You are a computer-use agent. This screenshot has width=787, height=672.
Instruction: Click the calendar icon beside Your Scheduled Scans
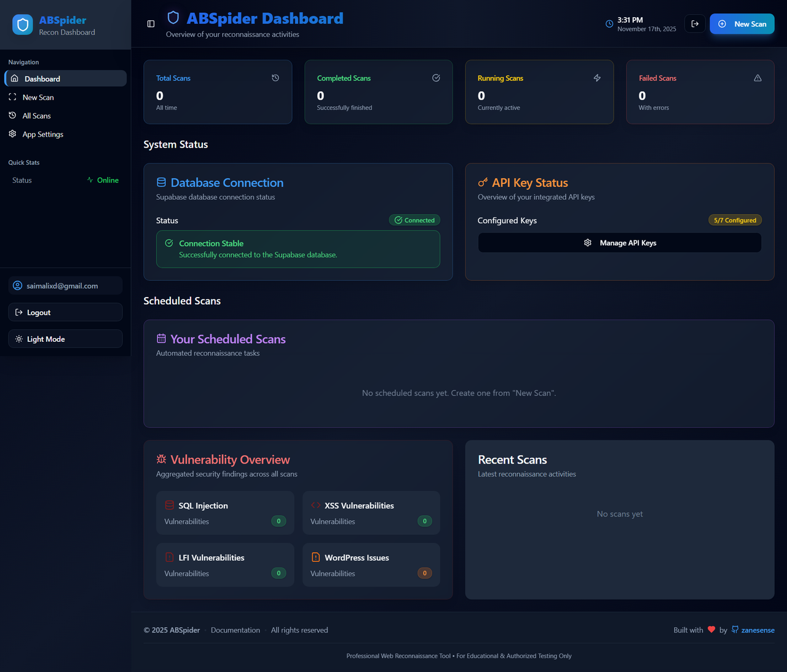coord(161,339)
